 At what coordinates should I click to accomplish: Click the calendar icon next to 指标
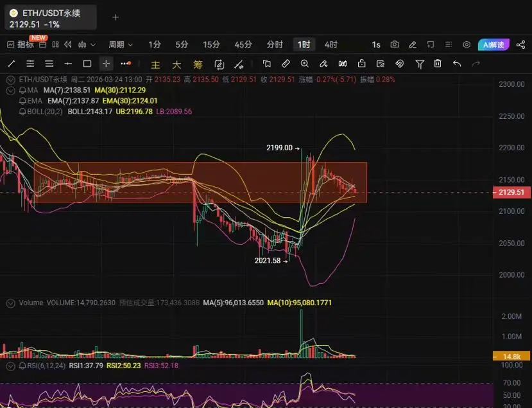click(x=43, y=44)
